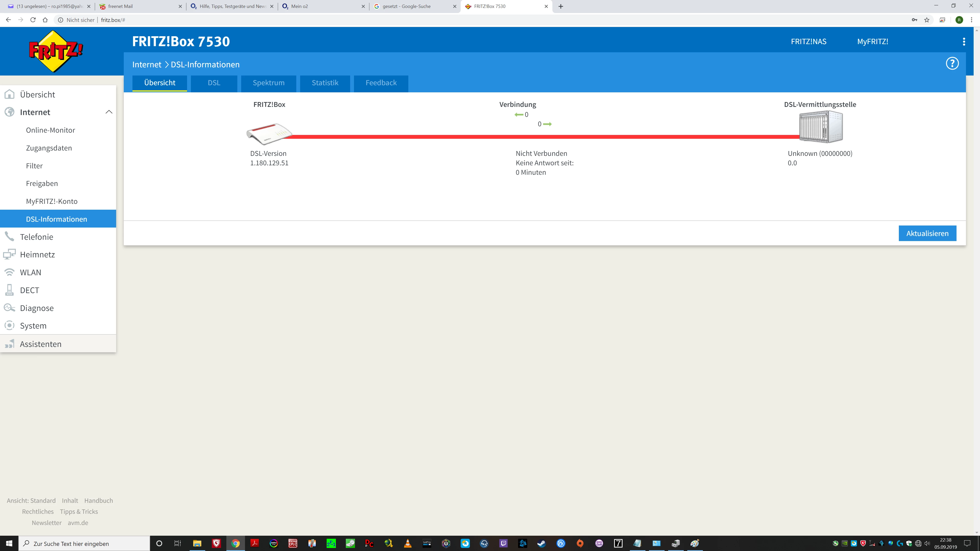Screen dimensions: 980x551
Task: Open the three-dot menu in FRITZ!Box header
Action: 964,41
